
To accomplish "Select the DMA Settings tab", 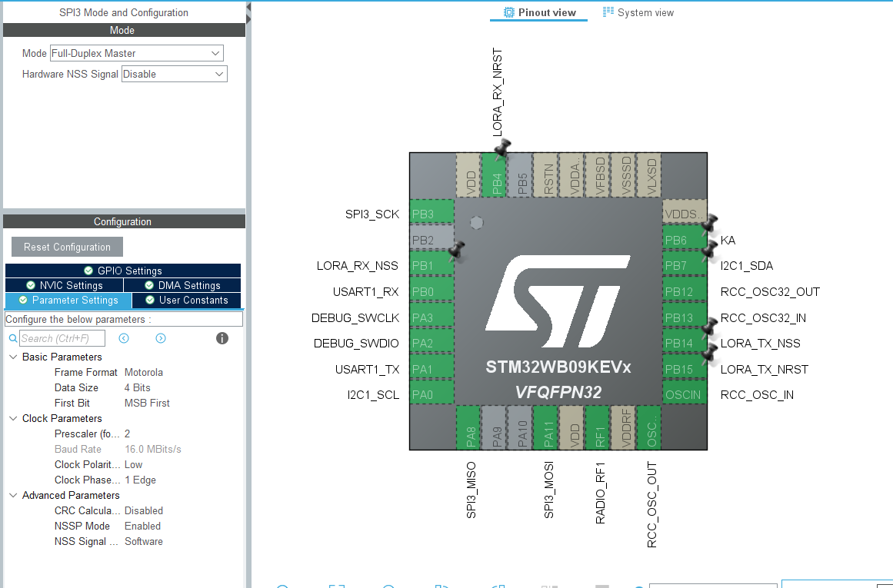I will pyautogui.click(x=182, y=284).
